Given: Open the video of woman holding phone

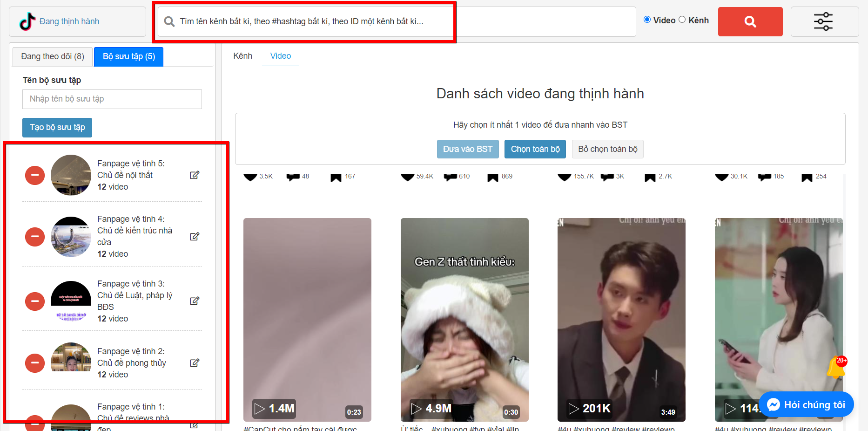Looking at the screenshot, I should pyautogui.click(x=779, y=320).
